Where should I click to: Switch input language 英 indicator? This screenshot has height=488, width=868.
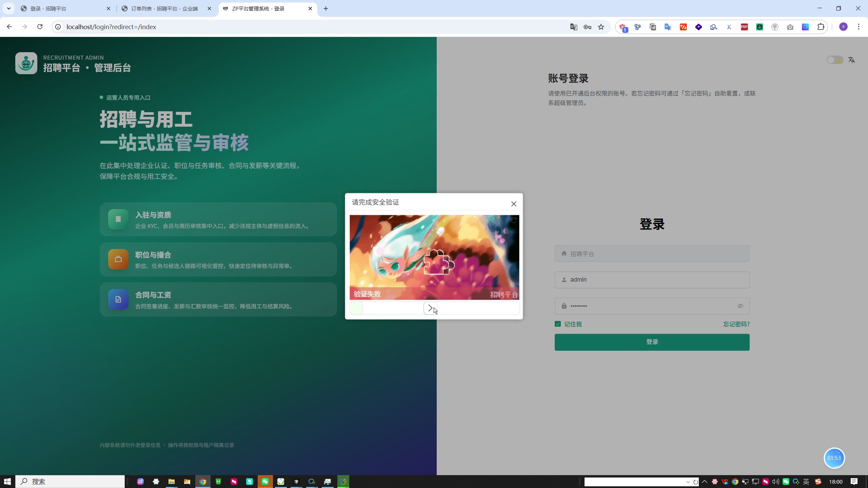[806, 482]
